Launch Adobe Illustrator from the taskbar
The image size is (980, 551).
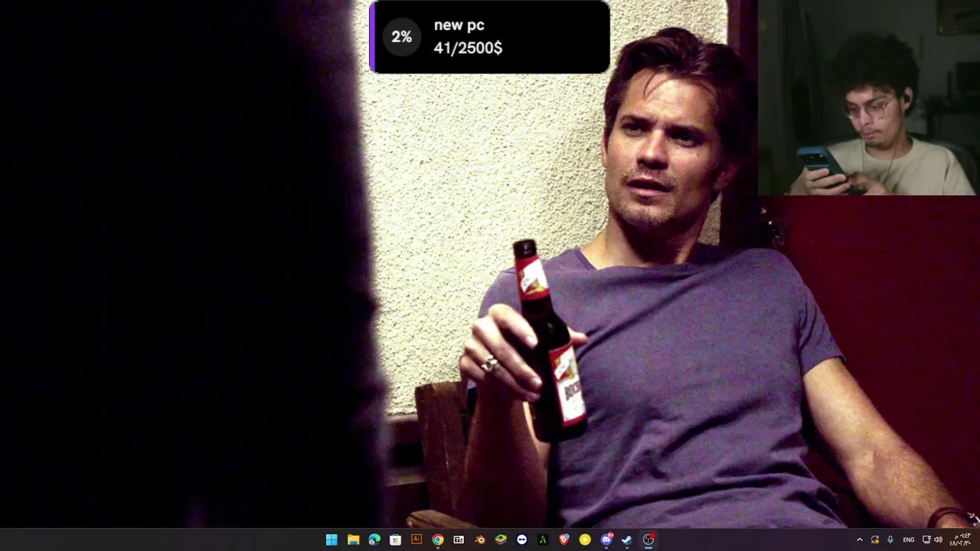tap(416, 540)
